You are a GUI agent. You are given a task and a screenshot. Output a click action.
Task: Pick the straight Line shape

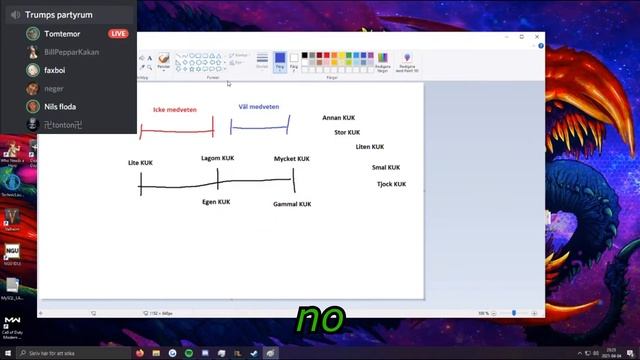click(178, 56)
